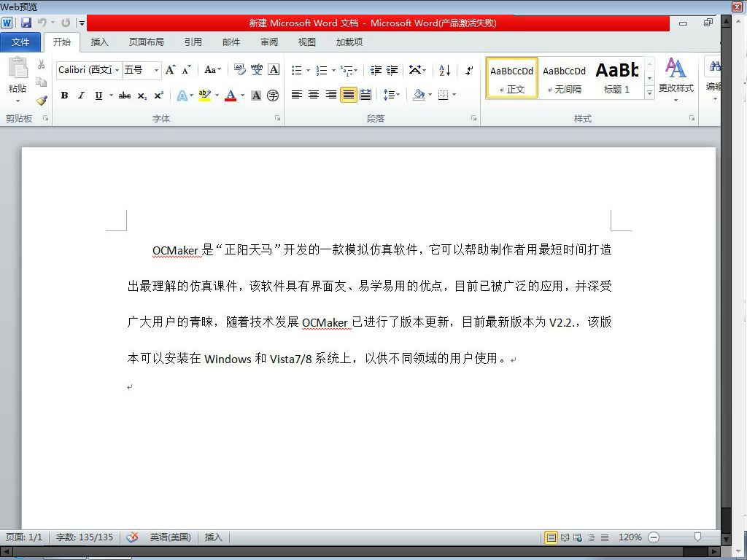
Task: Switch to the 页面布局 tab
Action: (x=146, y=42)
